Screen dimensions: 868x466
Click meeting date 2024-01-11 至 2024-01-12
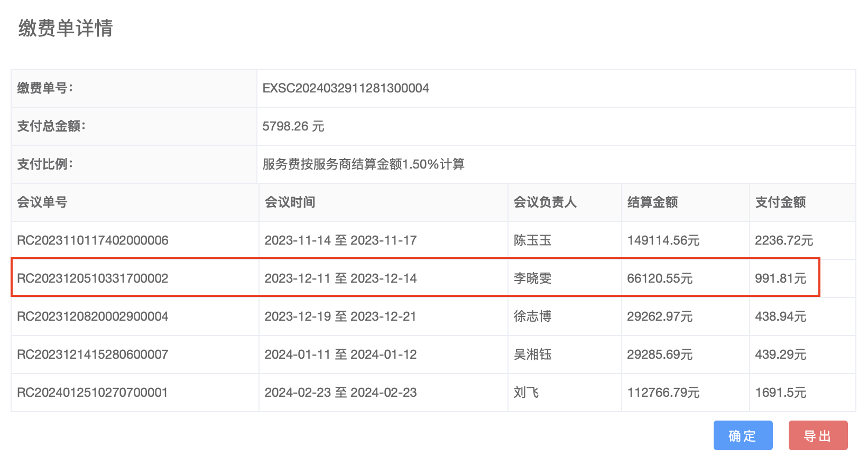click(340, 355)
